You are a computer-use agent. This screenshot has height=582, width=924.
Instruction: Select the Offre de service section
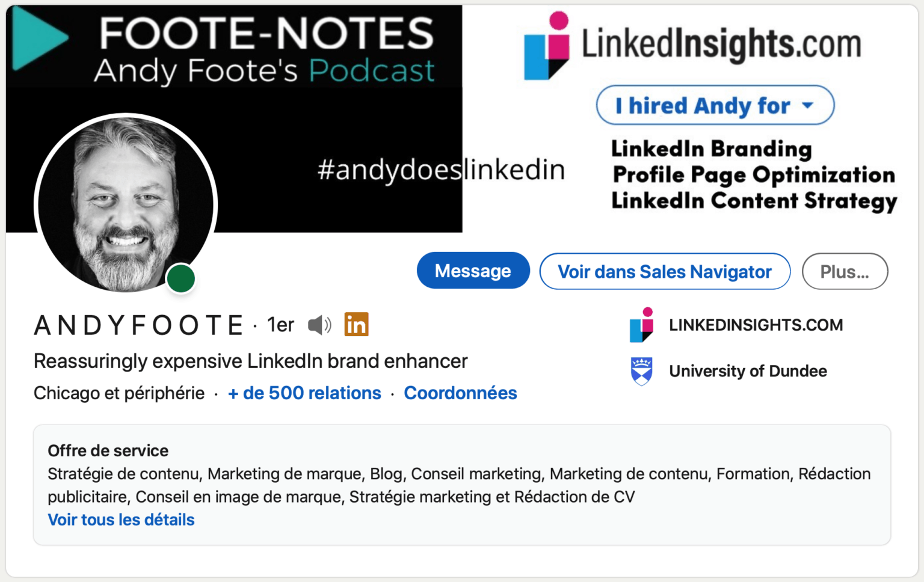(x=108, y=450)
